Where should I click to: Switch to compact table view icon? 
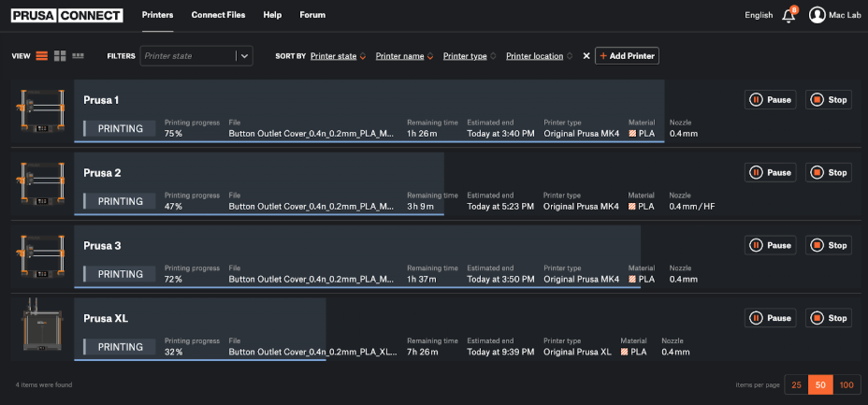click(78, 56)
